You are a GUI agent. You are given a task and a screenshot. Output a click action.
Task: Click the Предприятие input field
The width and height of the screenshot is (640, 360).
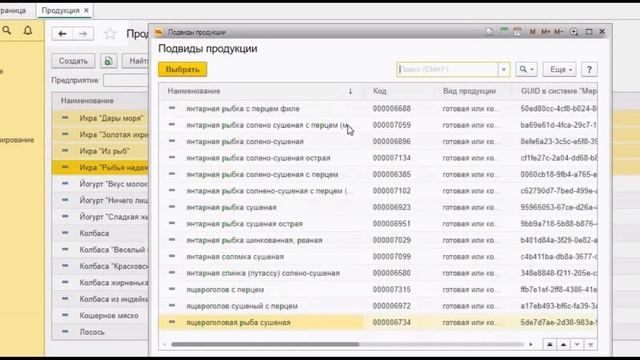(126, 80)
